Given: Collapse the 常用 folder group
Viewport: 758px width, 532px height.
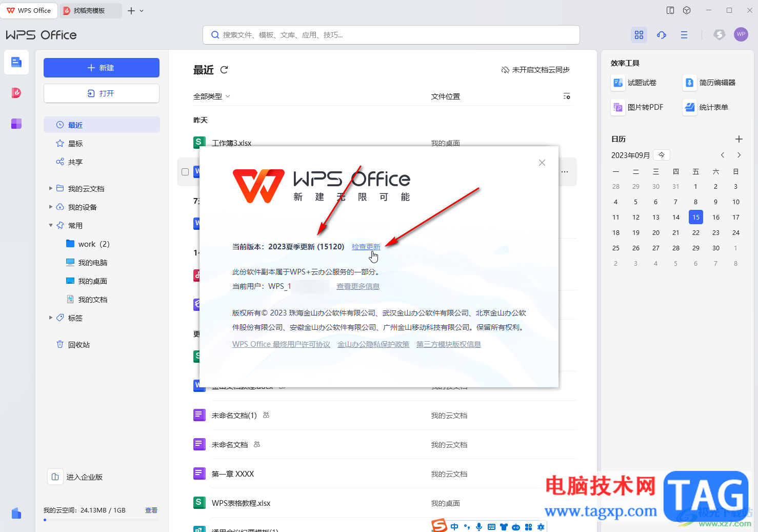Looking at the screenshot, I should [x=51, y=226].
